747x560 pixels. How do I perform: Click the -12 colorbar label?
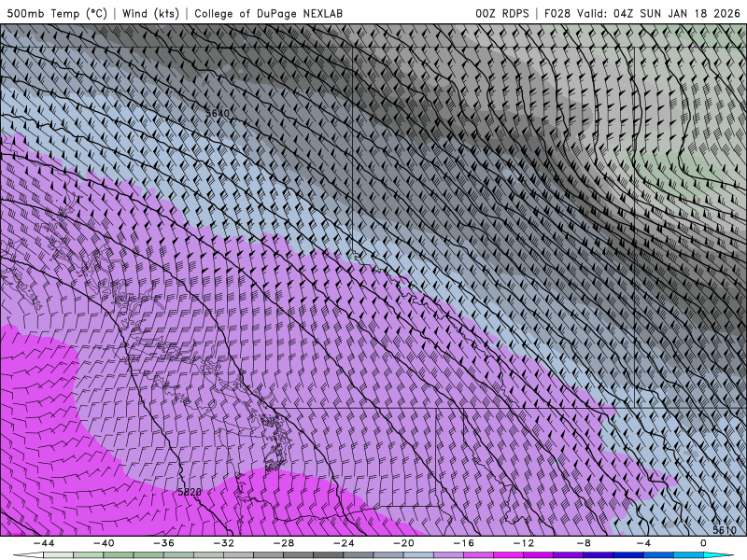point(524,543)
